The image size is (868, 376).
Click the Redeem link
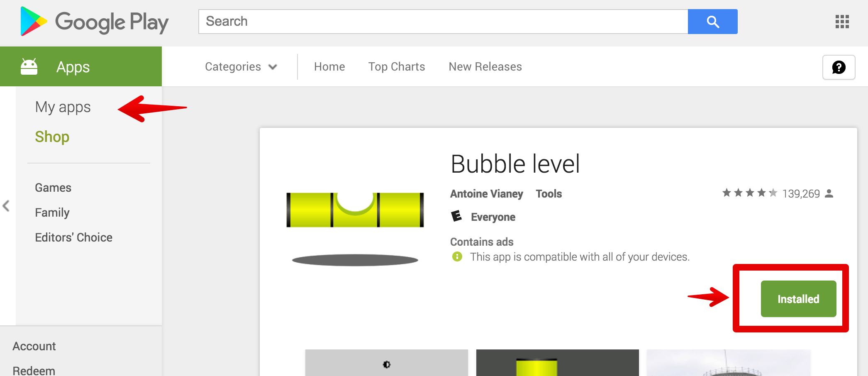(34, 370)
